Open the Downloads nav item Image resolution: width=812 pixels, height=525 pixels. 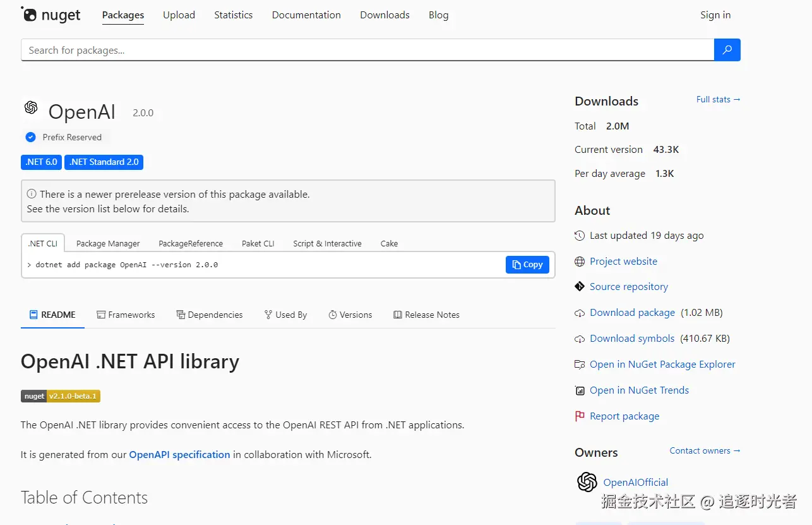tap(385, 15)
